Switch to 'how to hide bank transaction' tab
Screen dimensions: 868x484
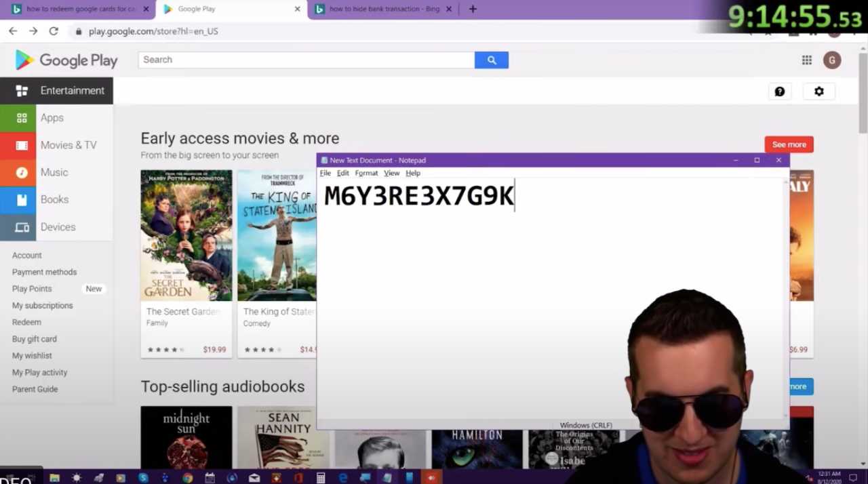pos(384,9)
